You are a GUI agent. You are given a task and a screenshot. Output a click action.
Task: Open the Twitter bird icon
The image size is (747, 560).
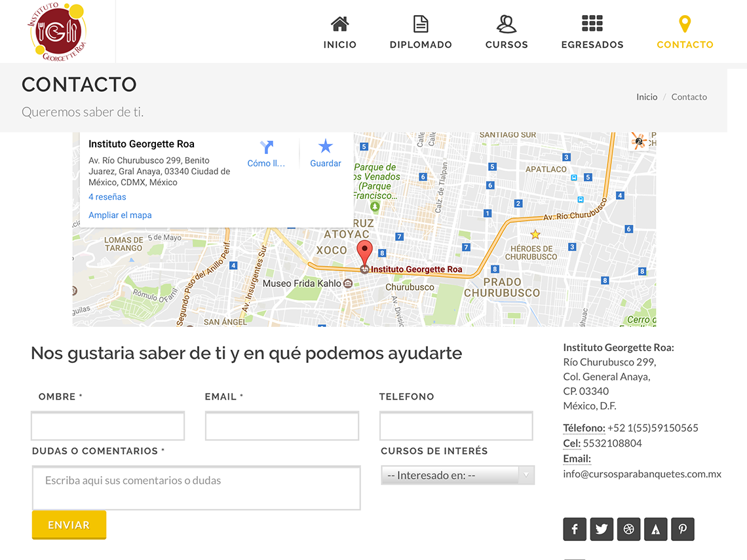click(x=602, y=529)
